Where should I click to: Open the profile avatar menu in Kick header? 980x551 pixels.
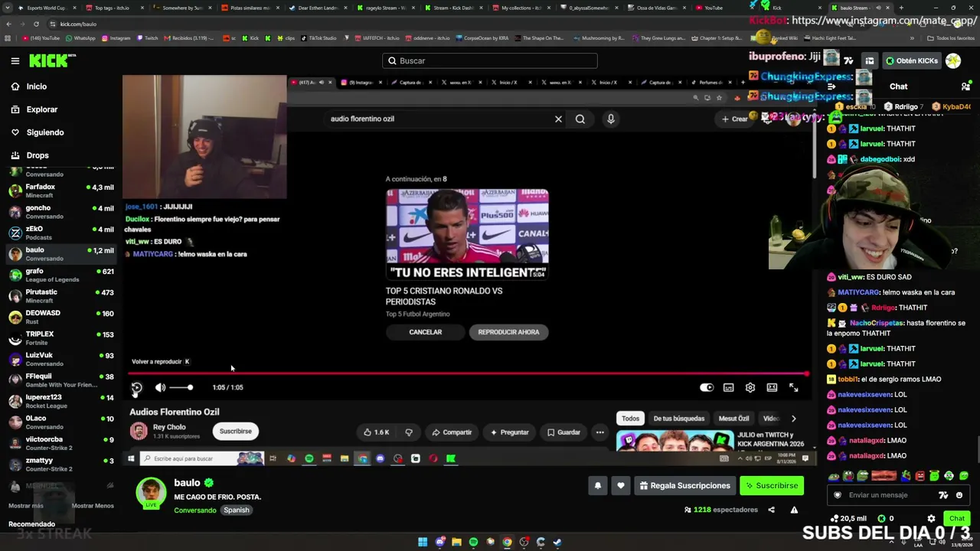pos(953,60)
